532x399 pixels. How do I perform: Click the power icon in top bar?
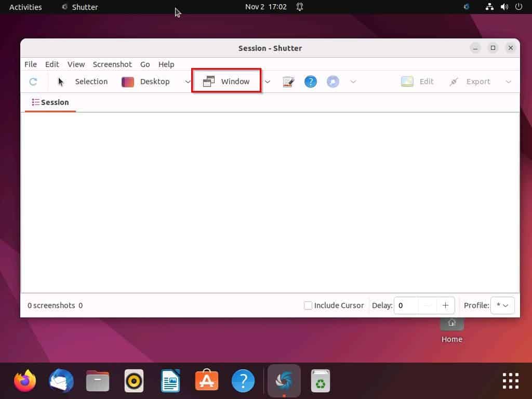(518, 7)
